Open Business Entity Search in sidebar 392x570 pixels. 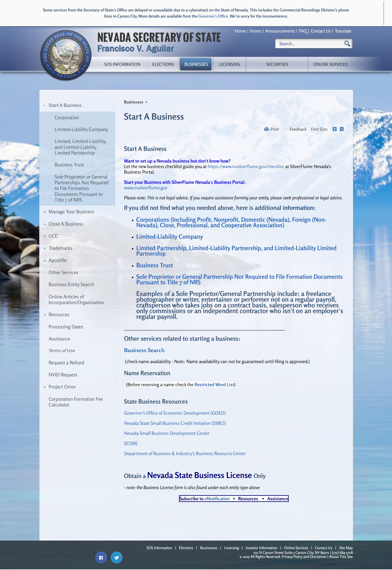click(71, 285)
